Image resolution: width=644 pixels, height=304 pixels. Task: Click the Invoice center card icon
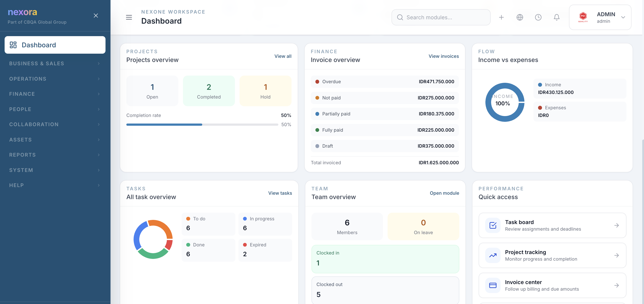[x=493, y=285]
